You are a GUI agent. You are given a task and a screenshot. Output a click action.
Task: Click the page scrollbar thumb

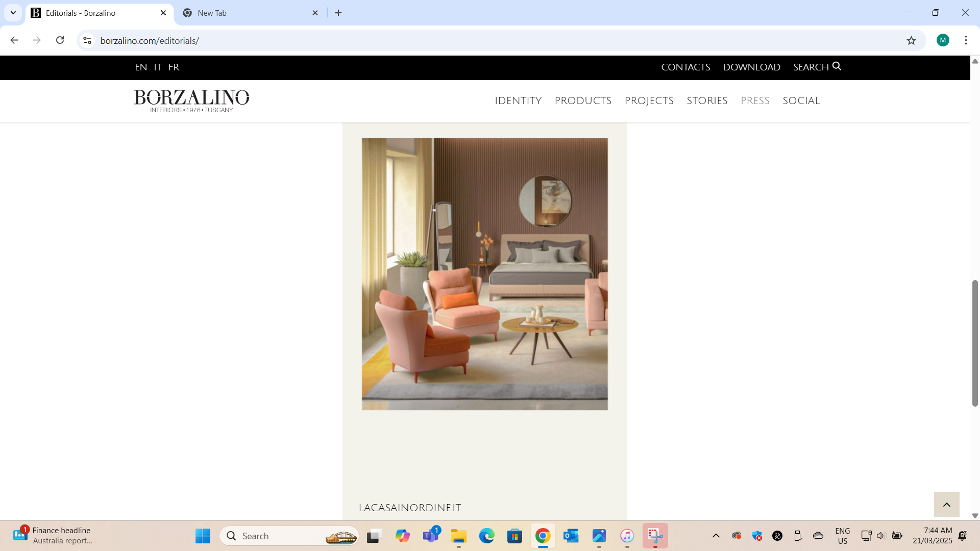(975, 343)
